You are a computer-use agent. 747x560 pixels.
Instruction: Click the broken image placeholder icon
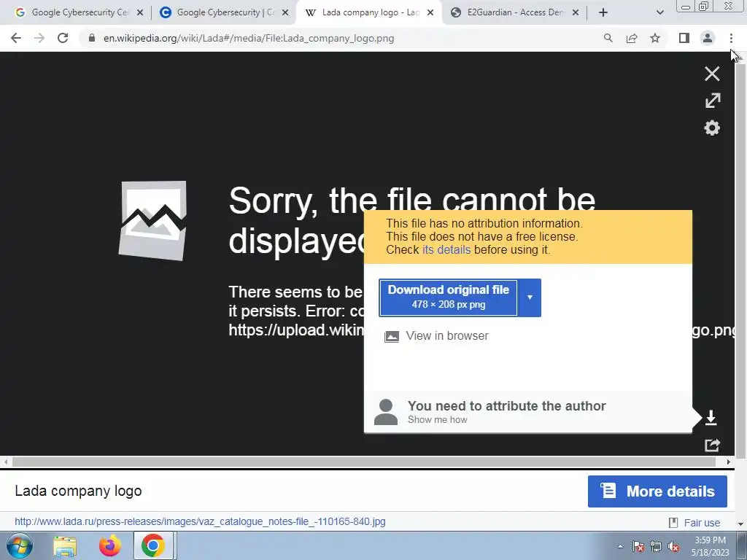click(x=152, y=220)
